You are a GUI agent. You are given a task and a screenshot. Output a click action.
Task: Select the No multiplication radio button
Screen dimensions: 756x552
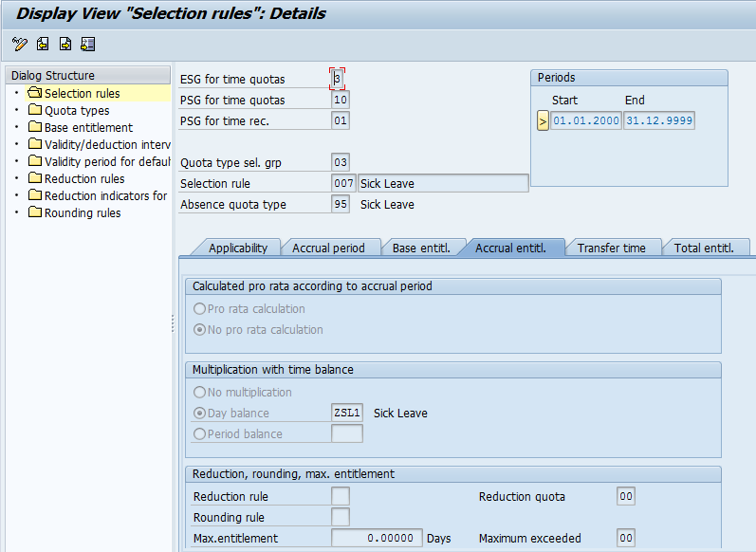(199, 393)
